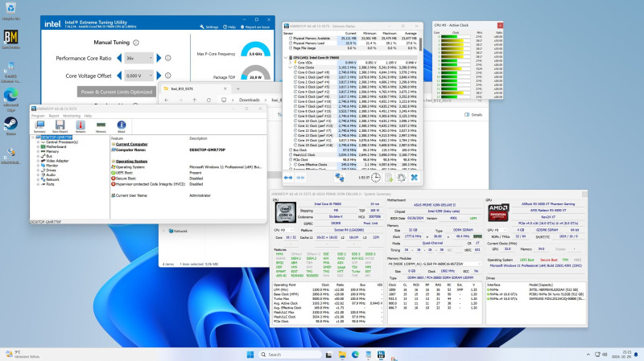
Task: Open the CPU #0 selector in System Summary
Action: click(285, 230)
